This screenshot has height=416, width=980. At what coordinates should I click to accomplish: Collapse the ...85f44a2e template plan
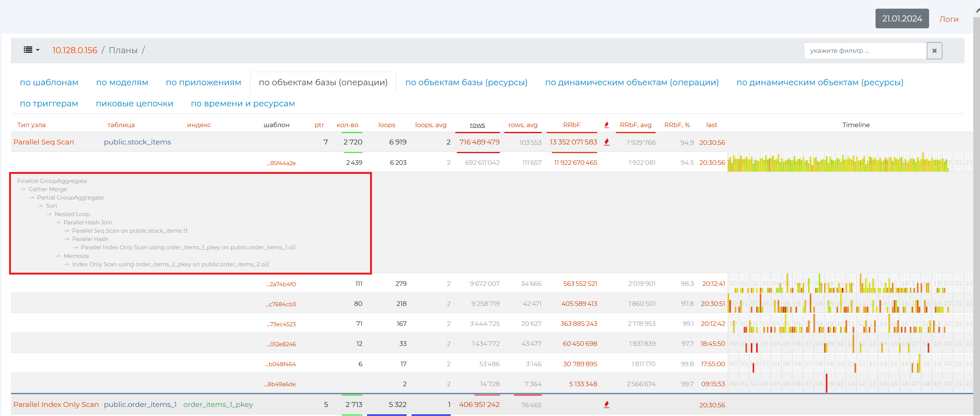[281, 163]
